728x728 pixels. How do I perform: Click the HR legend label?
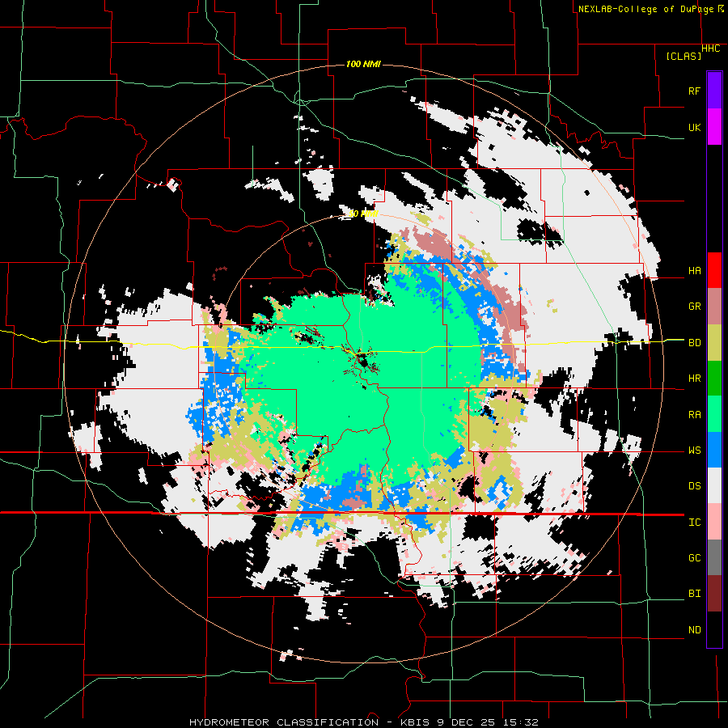coord(694,379)
